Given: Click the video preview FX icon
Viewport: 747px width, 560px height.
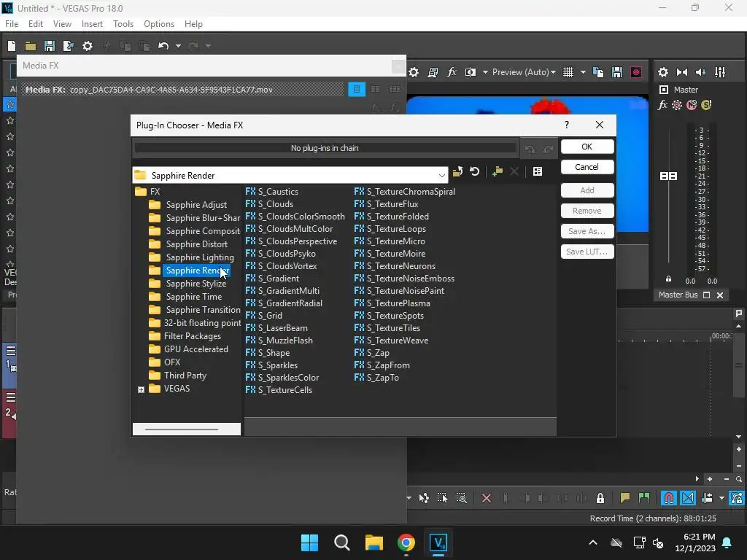Looking at the screenshot, I should click(452, 72).
